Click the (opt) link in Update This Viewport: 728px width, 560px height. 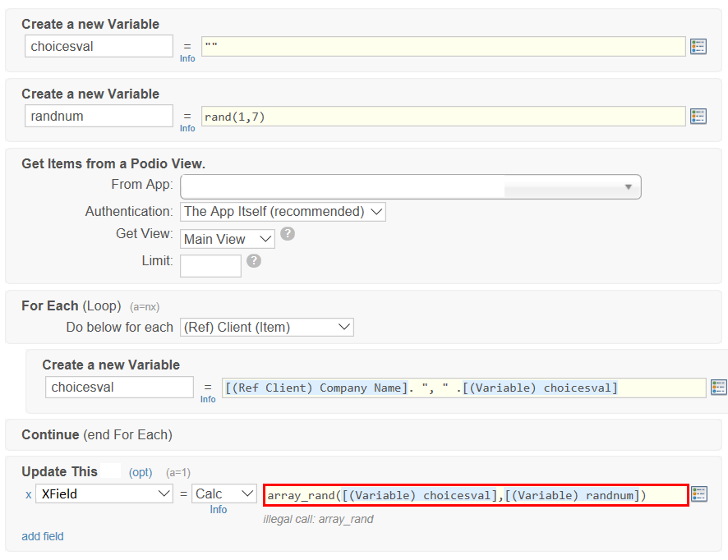point(140,472)
